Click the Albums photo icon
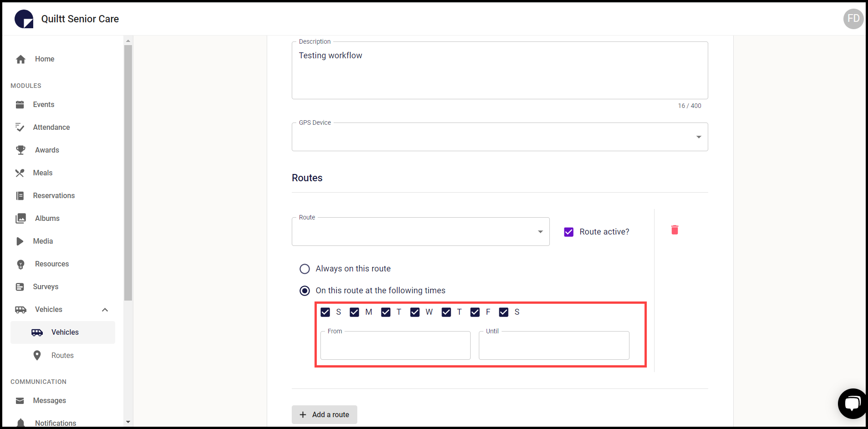868x429 pixels. [20, 219]
